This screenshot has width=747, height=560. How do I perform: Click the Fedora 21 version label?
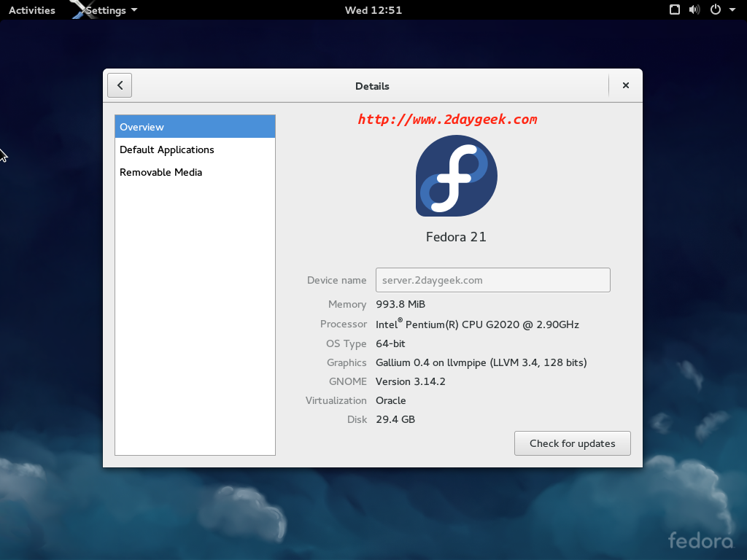pyautogui.click(x=456, y=237)
